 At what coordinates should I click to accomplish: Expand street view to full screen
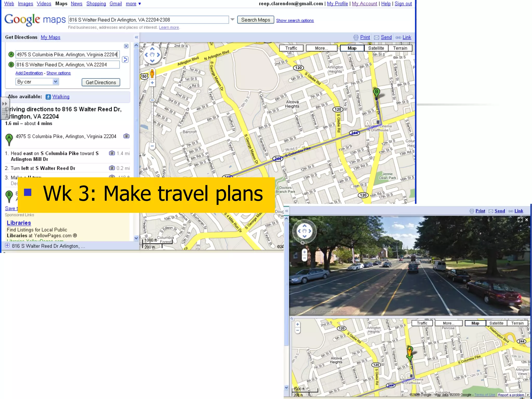(x=520, y=220)
